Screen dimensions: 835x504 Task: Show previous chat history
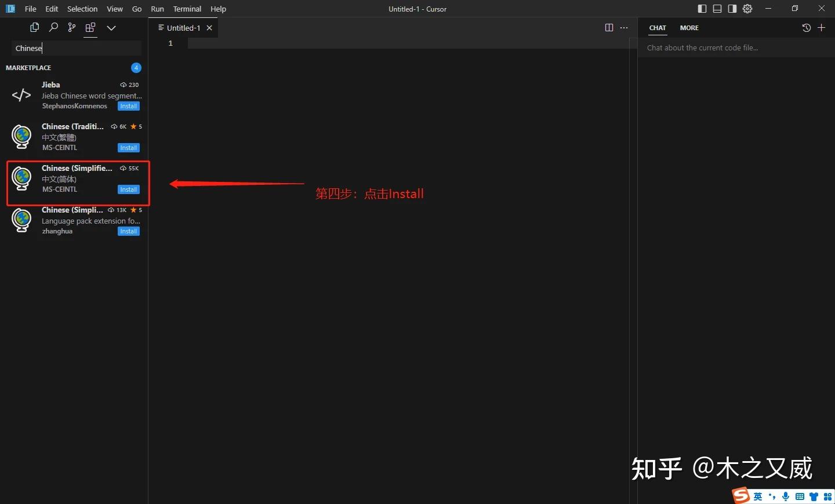pos(807,28)
